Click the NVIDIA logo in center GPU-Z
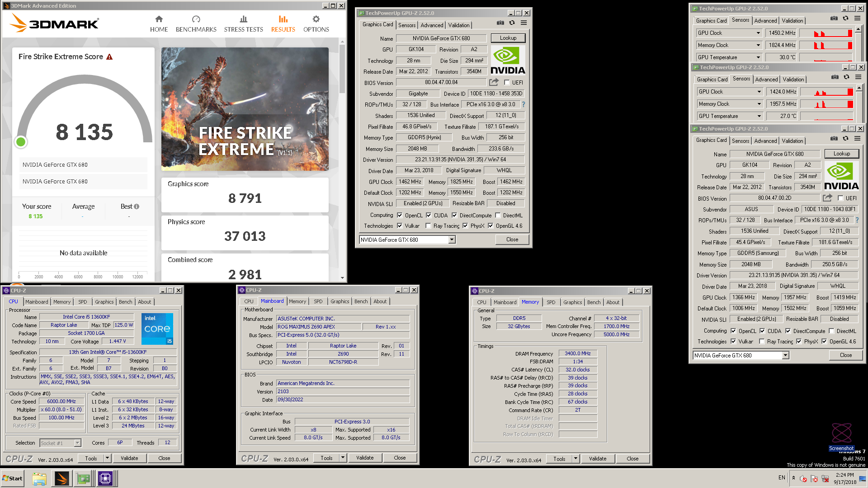The height and width of the screenshot is (488, 868). (x=508, y=60)
